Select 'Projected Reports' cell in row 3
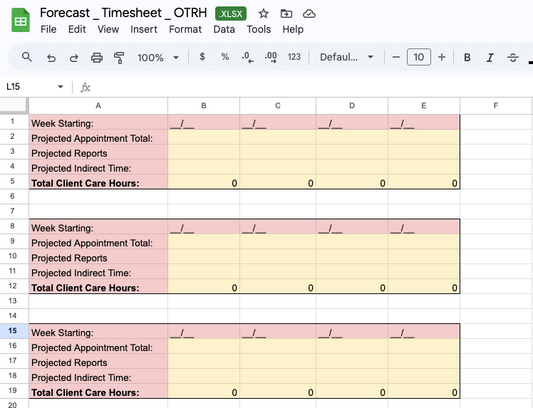Image resolution: width=533 pixels, height=408 pixels. [x=98, y=153]
